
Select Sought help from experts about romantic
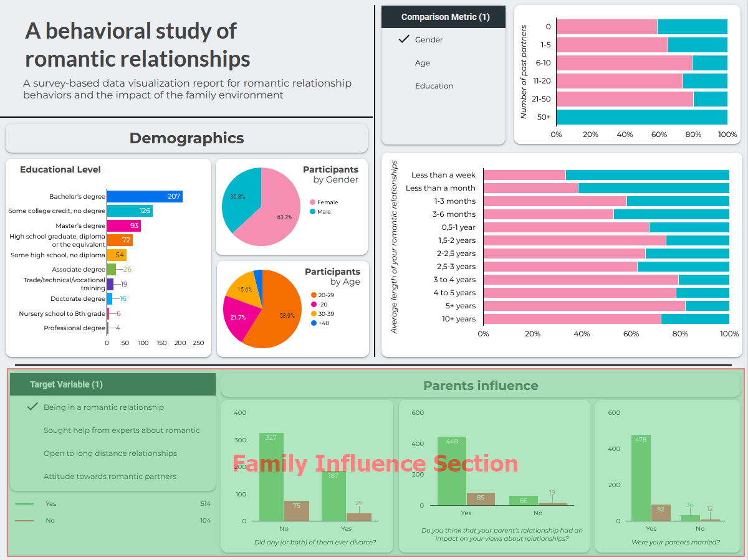122,430
